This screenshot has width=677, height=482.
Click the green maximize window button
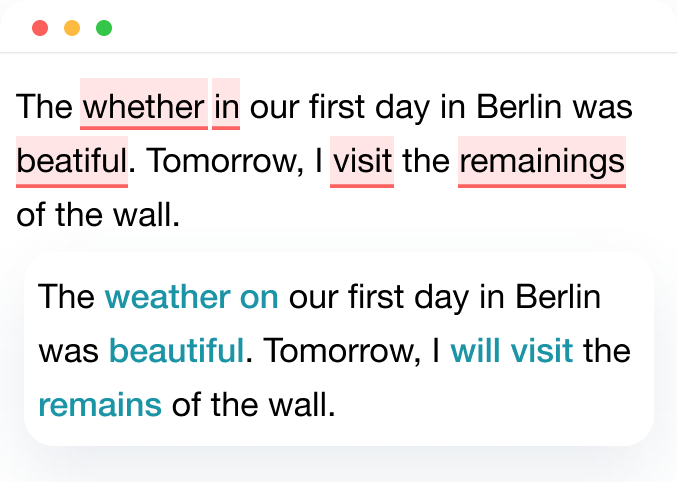pyautogui.click(x=104, y=28)
